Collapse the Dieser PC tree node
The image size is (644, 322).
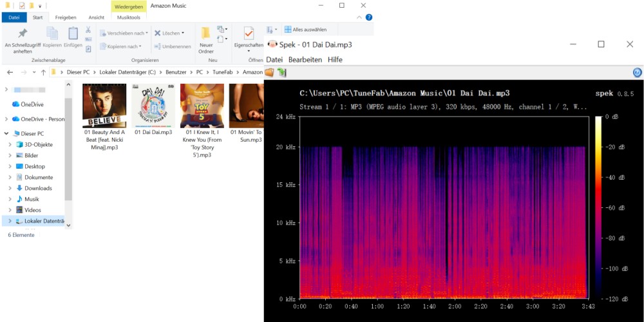pos(6,133)
